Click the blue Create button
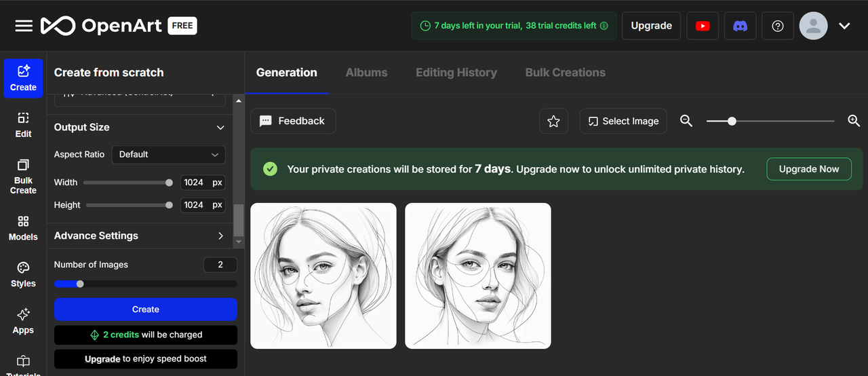Image resolution: width=868 pixels, height=376 pixels. click(x=146, y=309)
